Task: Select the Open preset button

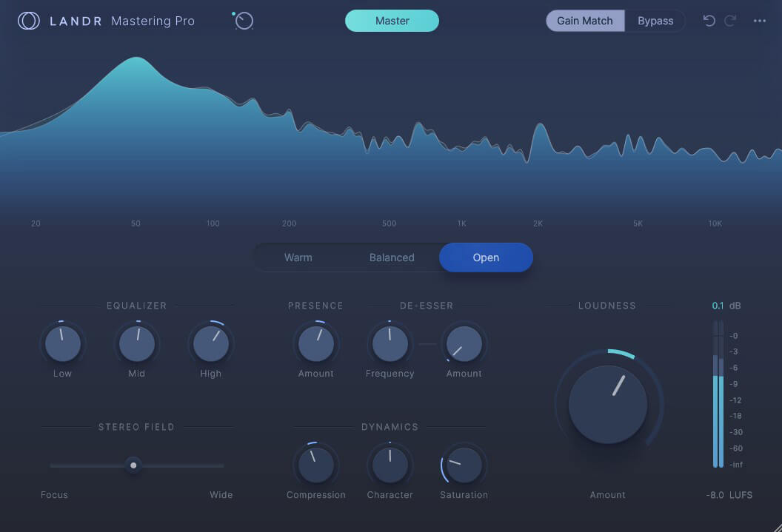Action: click(x=486, y=257)
